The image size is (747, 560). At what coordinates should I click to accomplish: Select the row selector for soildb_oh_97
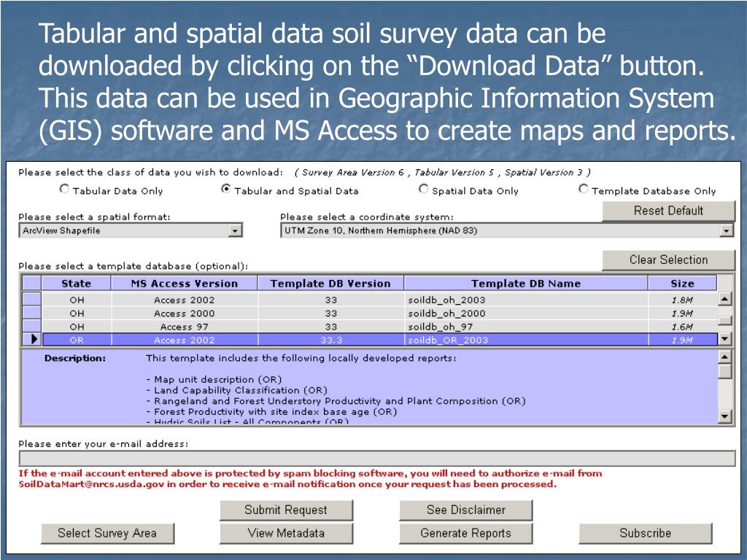click(x=32, y=326)
